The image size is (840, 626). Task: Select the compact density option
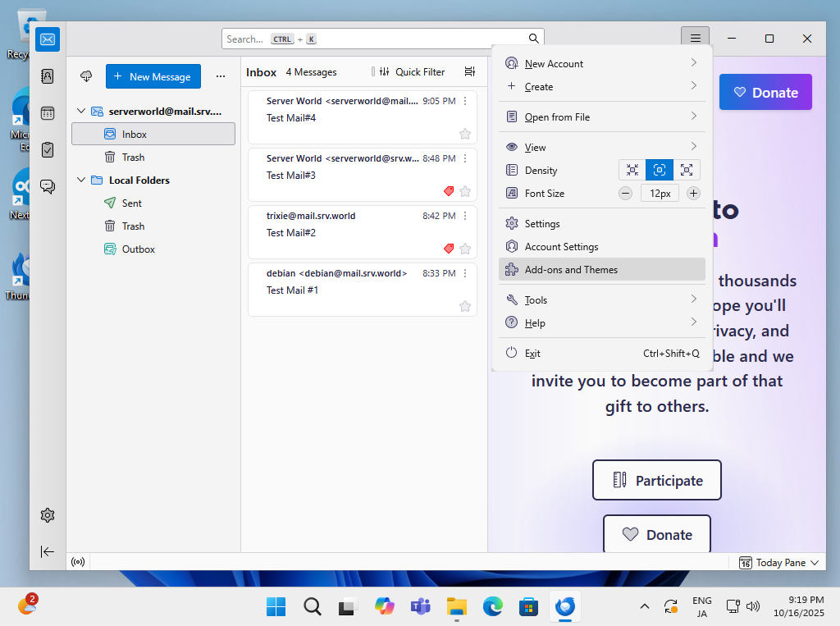pos(632,170)
